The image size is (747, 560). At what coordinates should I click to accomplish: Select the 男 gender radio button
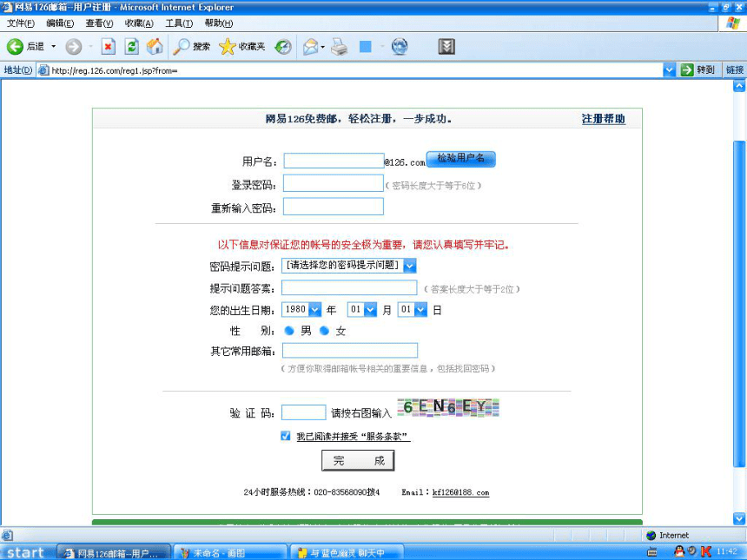click(x=288, y=331)
